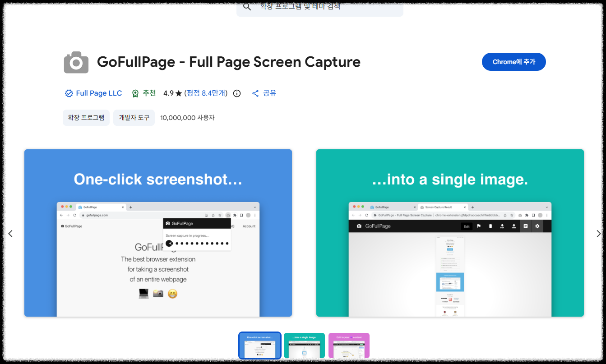The height and width of the screenshot is (364, 606).
Task: Click the 공유 share icon
Action: 255,93
